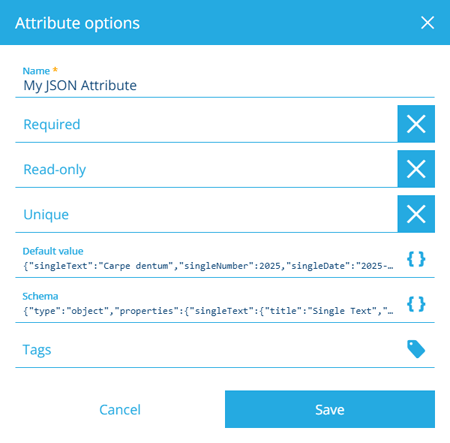Click the Default value JSON text
The image size is (450, 443).
pyautogui.click(x=208, y=266)
